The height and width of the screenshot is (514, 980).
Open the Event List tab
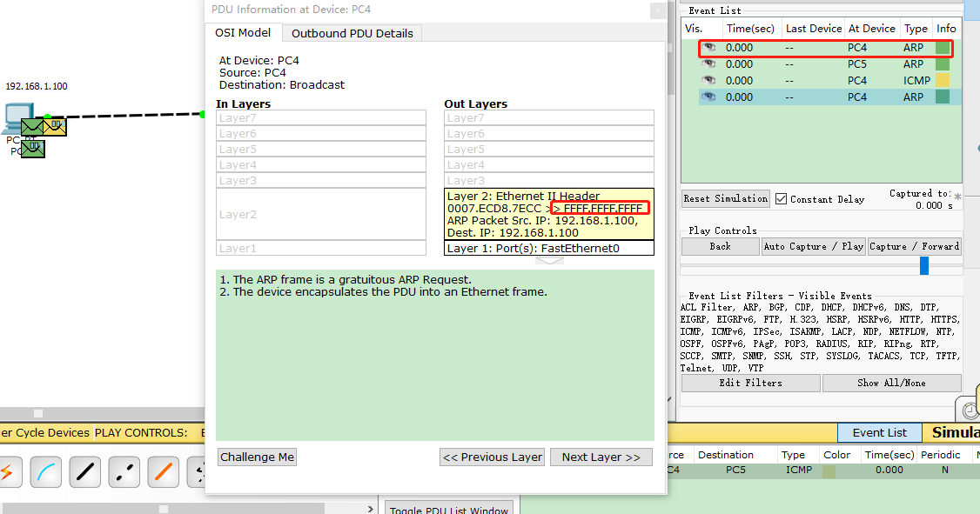(879, 432)
